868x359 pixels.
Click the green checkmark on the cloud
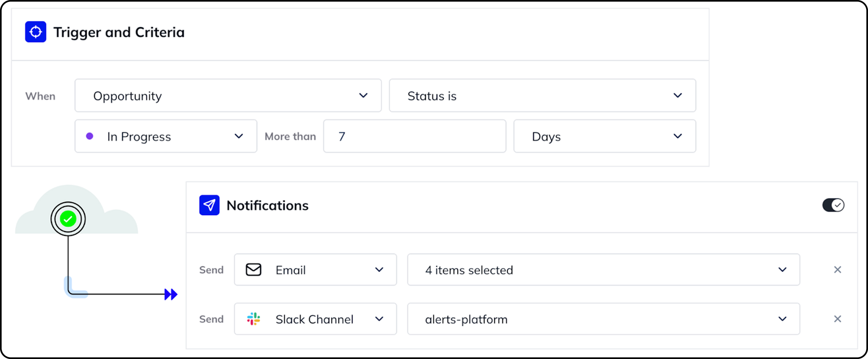pyautogui.click(x=68, y=218)
